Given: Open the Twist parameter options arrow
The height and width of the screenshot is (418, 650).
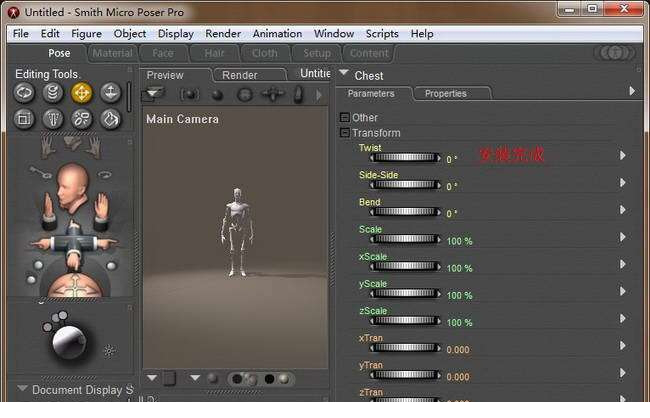Looking at the screenshot, I should pyautogui.click(x=622, y=155).
